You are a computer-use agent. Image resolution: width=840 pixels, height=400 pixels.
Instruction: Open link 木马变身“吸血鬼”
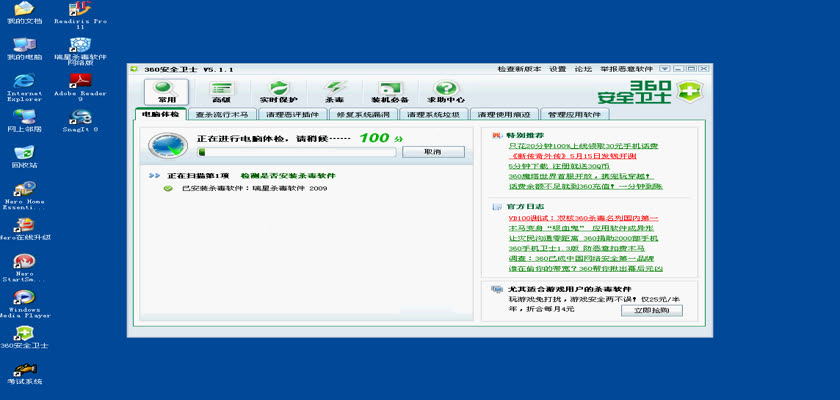(580, 228)
